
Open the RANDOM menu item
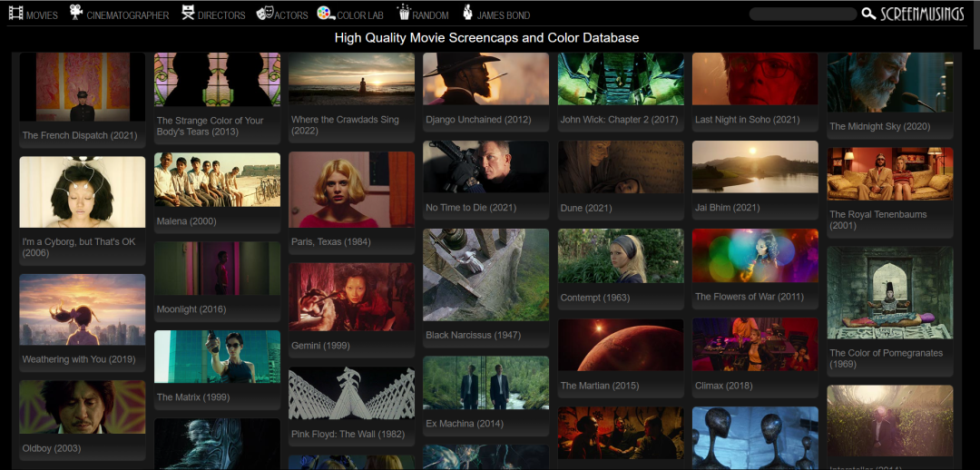pyautogui.click(x=431, y=15)
